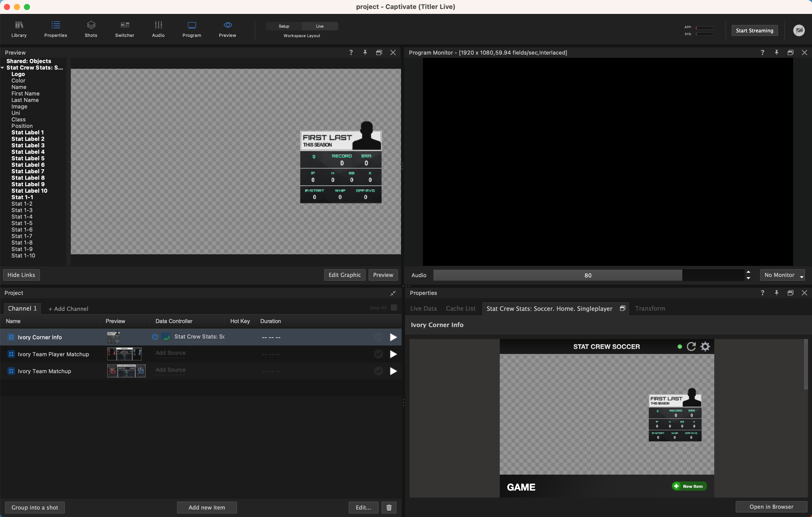The width and height of the screenshot is (812, 517).
Task: Increase audio level with up stepper arrow
Action: coord(748,272)
